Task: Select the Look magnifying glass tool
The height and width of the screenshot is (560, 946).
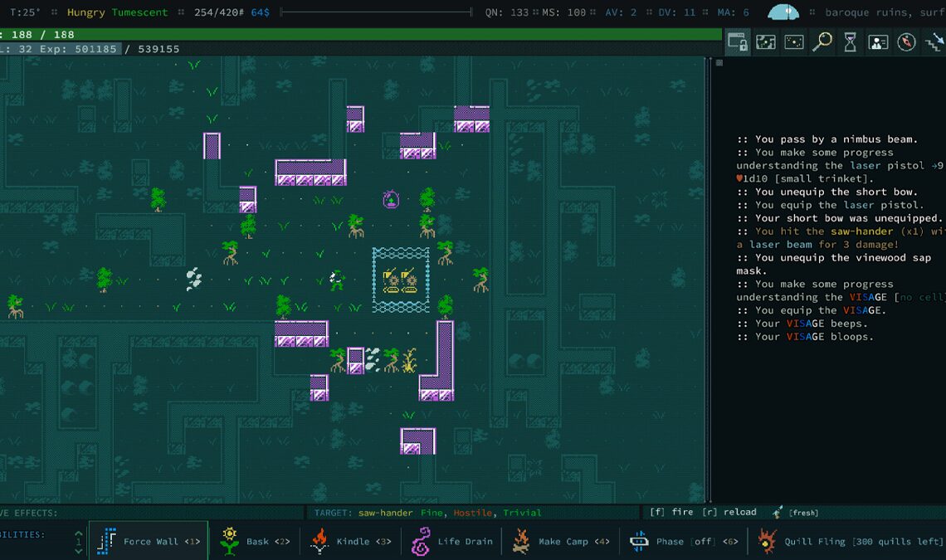Action: (822, 41)
